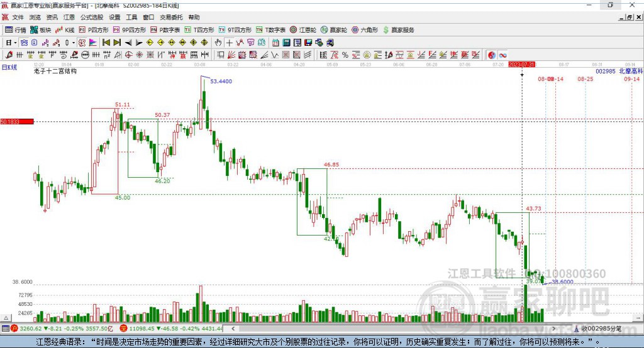This screenshot has width=644, height=348.
Task: Open the 赢家轮 tool
Action: [x=334, y=30]
